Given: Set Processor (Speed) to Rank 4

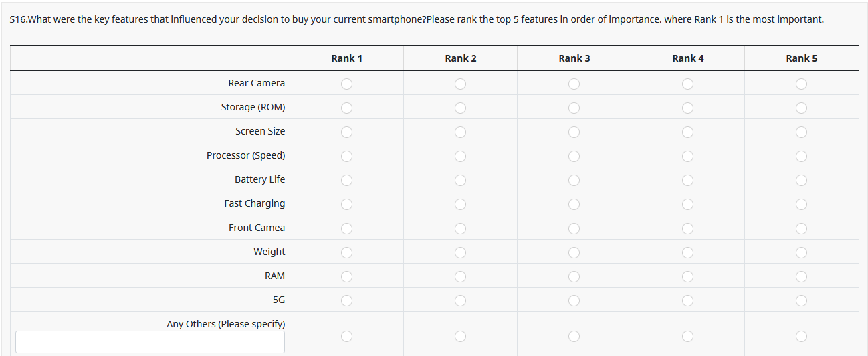Looking at the screenshot, I should point(687,156).
